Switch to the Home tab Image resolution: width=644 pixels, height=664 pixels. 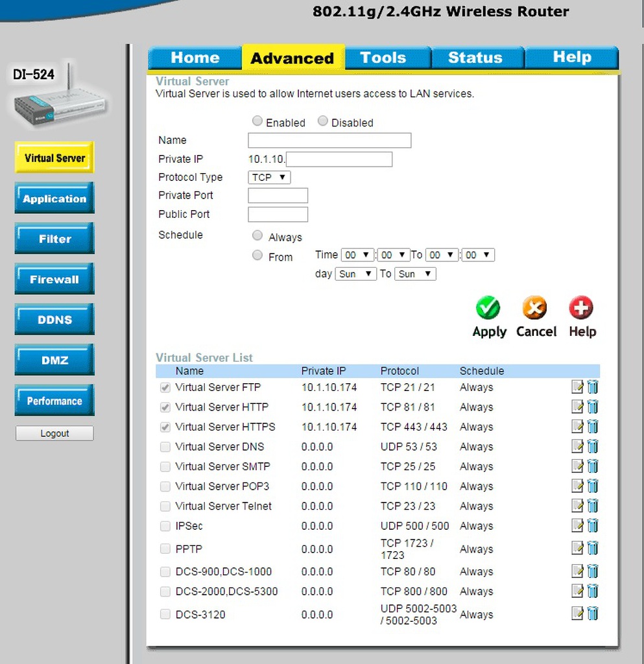click(195, 58)
